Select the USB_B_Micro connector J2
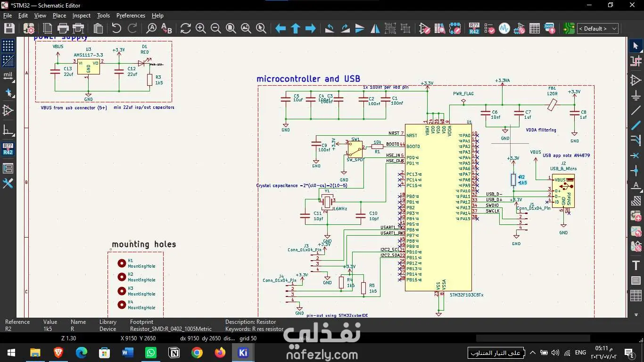 (x=563, y=191)
